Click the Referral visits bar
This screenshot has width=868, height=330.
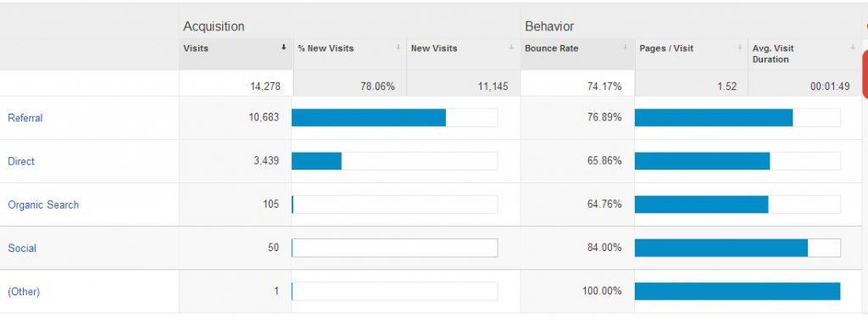point(369,117)
